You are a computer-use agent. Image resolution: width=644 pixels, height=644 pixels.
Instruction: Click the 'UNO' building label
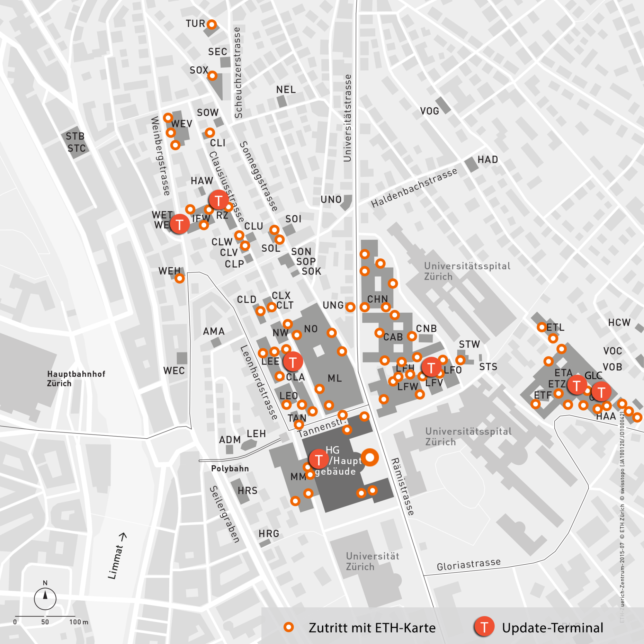point(331,199)
